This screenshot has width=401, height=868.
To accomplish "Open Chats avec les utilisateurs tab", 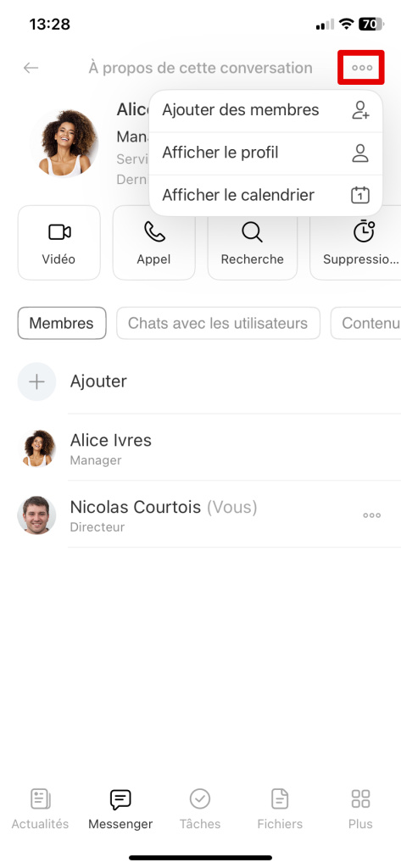I will click(218, 323).
